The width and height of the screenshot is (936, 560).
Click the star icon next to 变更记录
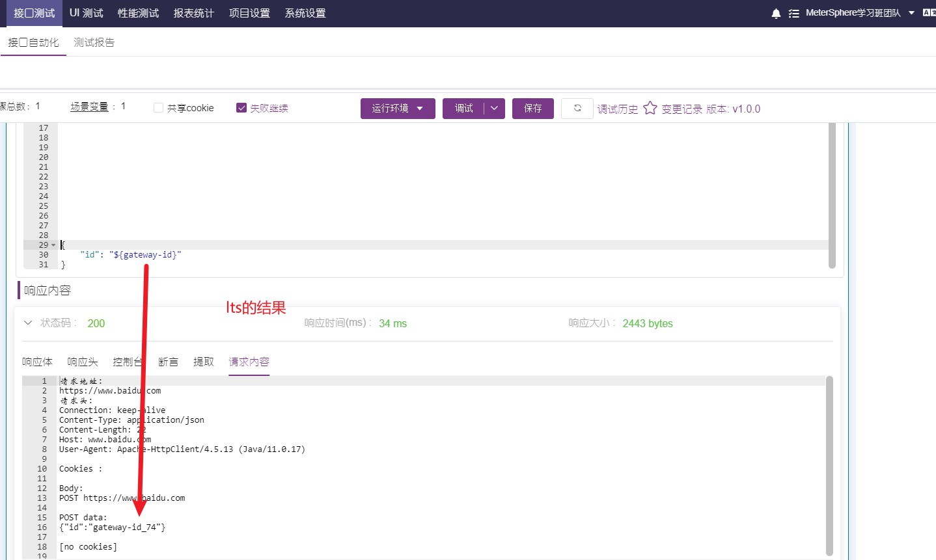[650, 108]
